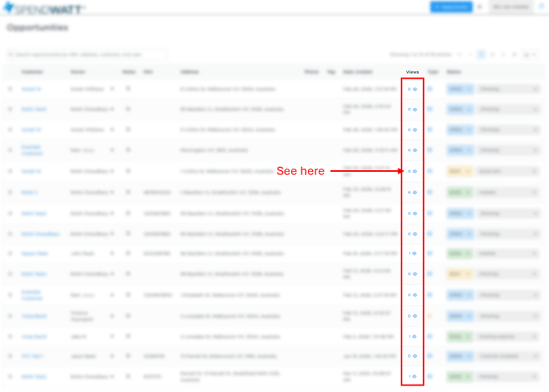
Task: Open the blue status dropdown in first row
Action: (x=459, y=89)
